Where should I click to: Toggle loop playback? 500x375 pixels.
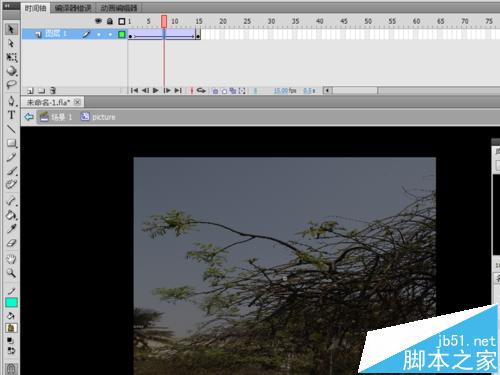coord(201,90)
